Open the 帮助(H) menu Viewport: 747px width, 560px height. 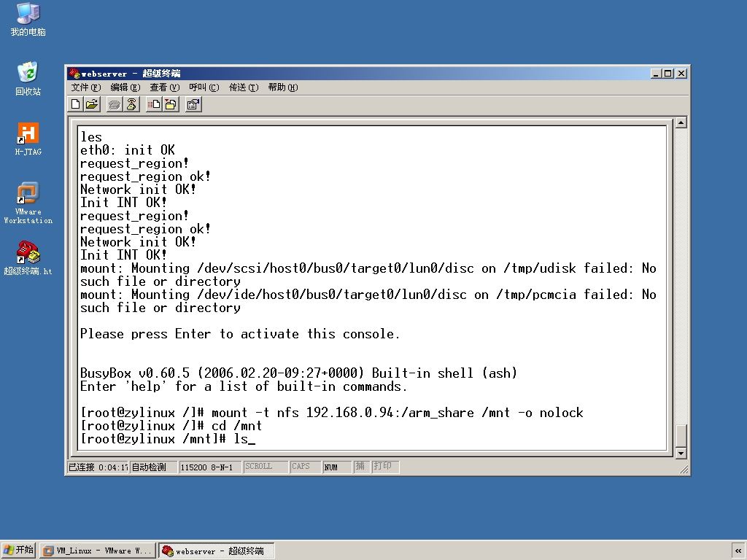(282, 87)
